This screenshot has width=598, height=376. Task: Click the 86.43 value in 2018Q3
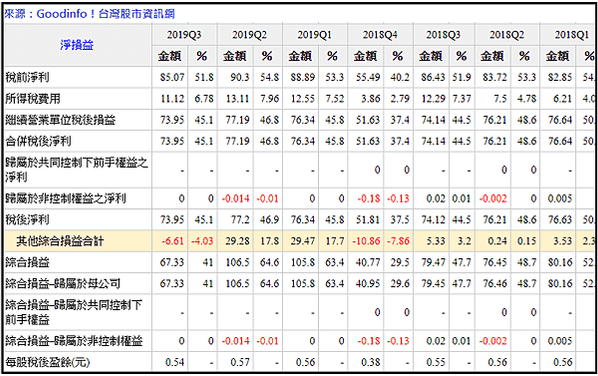click(433, 77)
